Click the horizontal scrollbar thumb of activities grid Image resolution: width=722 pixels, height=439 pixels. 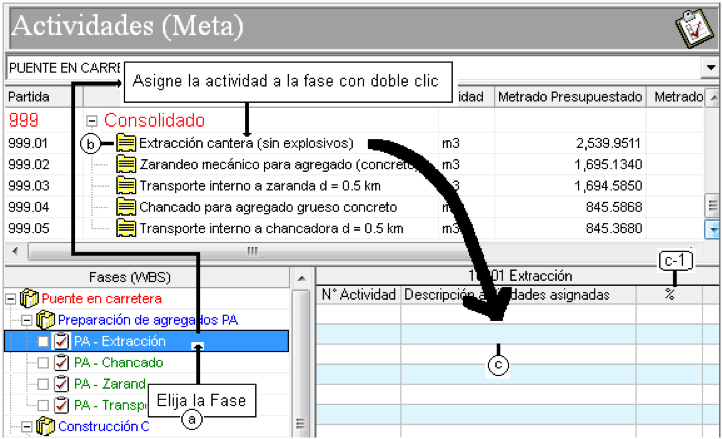[x=252, y=251]
